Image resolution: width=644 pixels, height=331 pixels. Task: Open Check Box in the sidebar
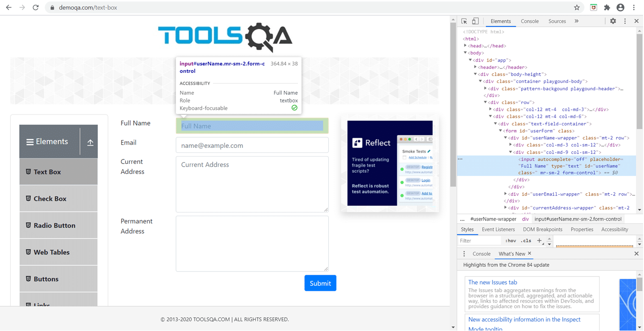59,199
